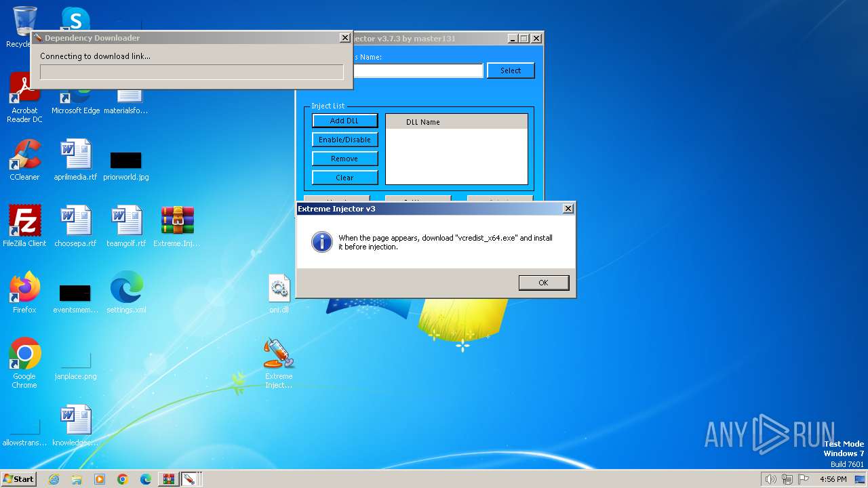The image size is (868, 488).
Task: Launch the FileZilla Client shortcut
Action: 24,227
